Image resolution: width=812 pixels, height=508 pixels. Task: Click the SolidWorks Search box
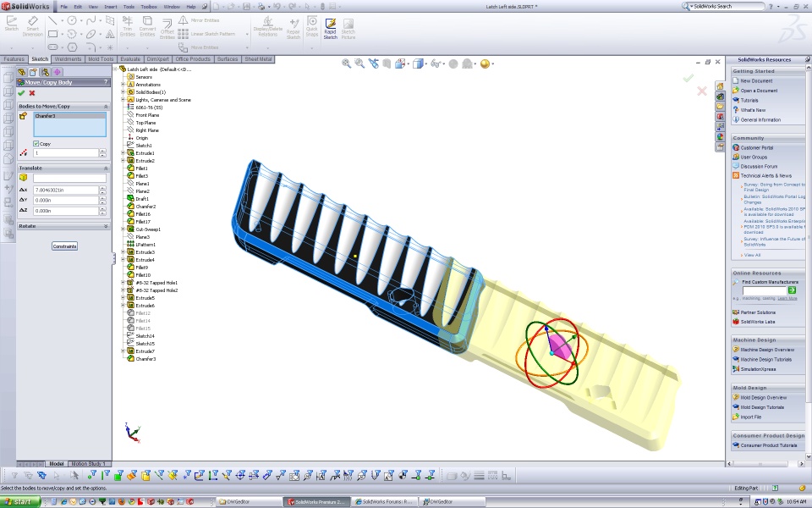click(x=727, y=6)
